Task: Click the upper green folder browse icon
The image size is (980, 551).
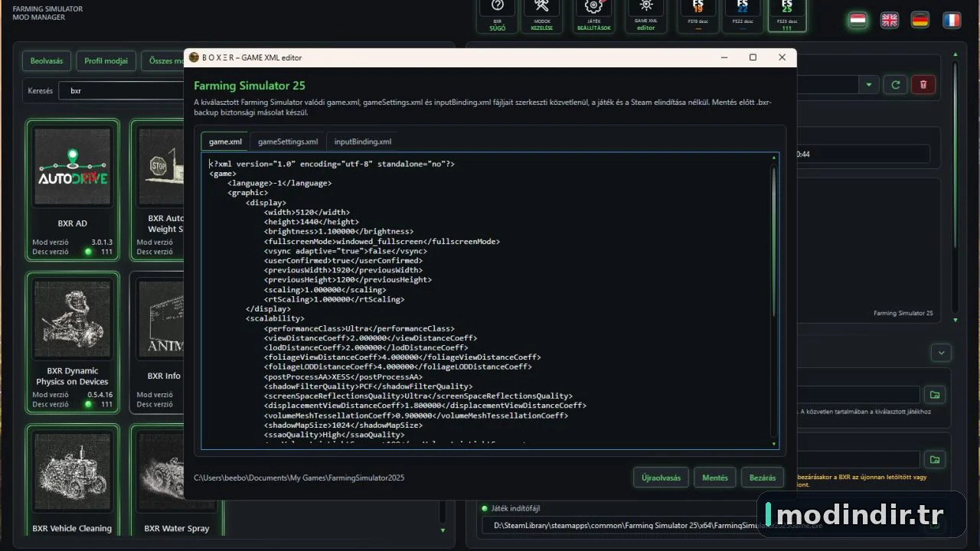Action: click(934, 395)
